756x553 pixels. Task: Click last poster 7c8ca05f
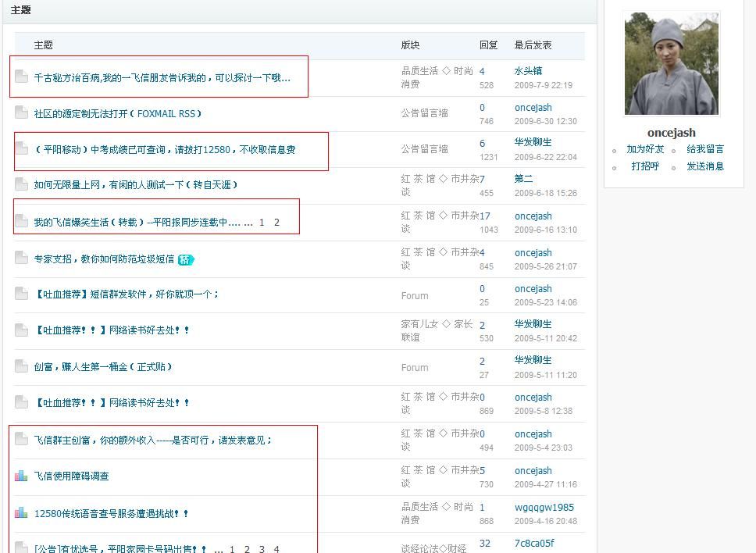[534, 544]
